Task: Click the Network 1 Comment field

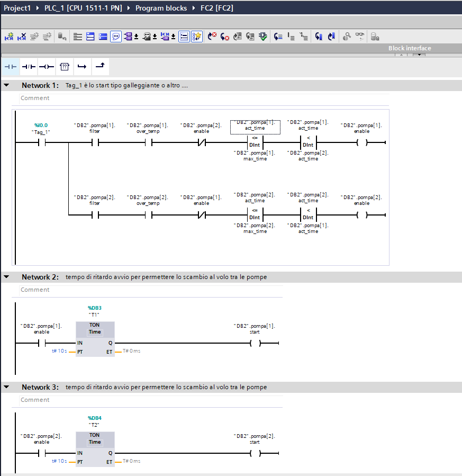Action: (204, 98)
